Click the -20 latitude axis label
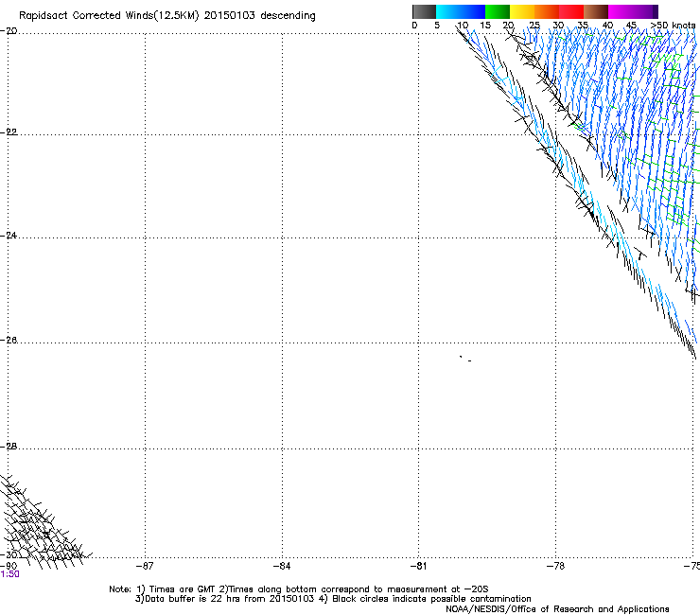The image size is (700, 615). click(x=9, y=31)
